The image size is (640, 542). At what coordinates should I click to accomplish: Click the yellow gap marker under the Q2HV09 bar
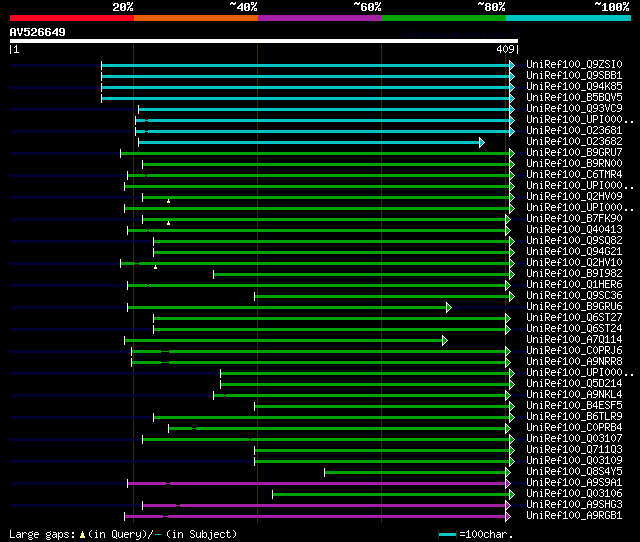coord(168,201)
